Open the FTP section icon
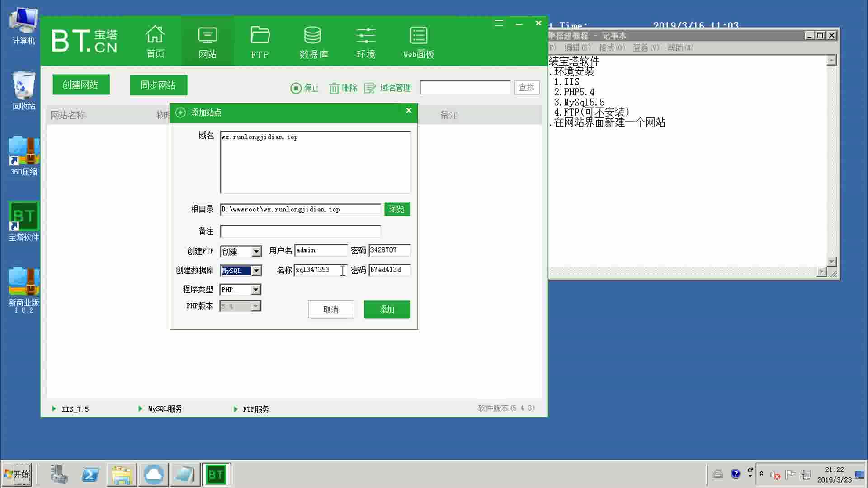 [260, 42]
